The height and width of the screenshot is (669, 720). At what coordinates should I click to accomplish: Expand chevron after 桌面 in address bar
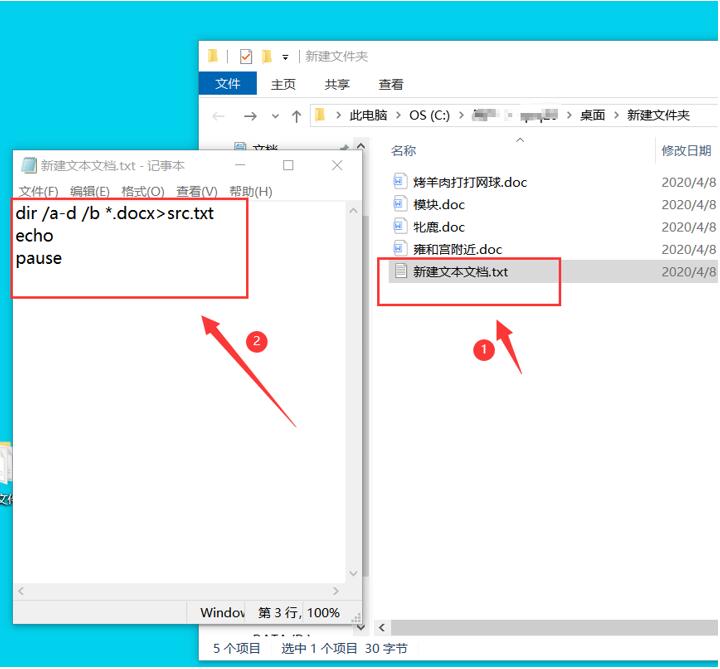tap(616, 115)
